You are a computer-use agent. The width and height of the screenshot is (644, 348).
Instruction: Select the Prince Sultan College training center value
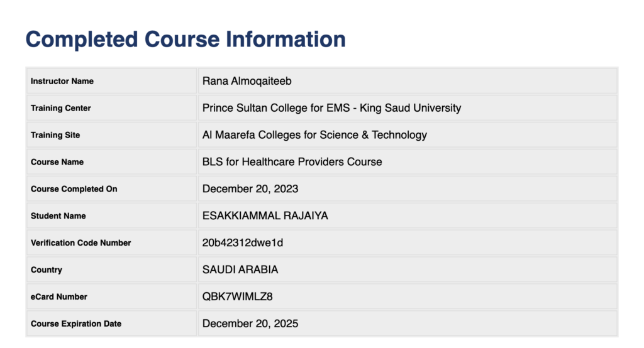[x=331, y=108]
